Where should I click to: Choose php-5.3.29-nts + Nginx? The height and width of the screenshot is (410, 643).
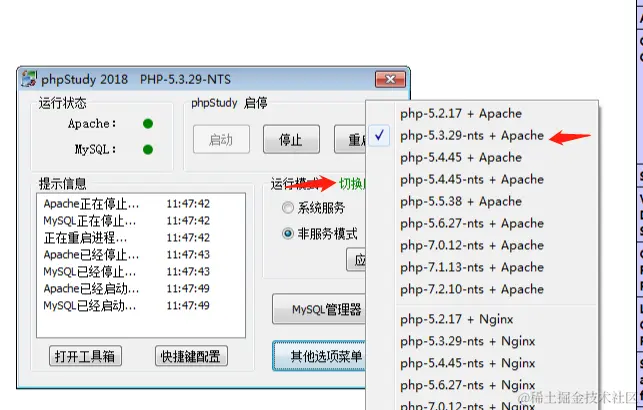point(482,341)
